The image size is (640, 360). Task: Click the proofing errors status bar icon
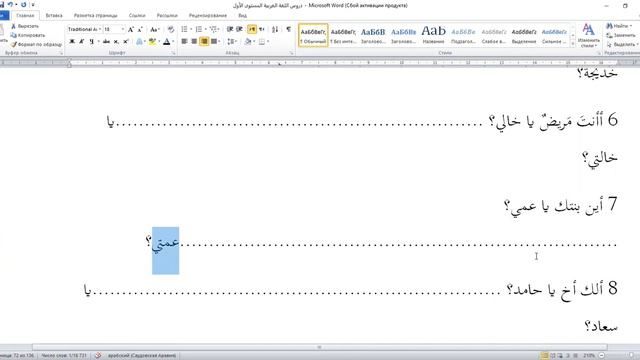98,356
